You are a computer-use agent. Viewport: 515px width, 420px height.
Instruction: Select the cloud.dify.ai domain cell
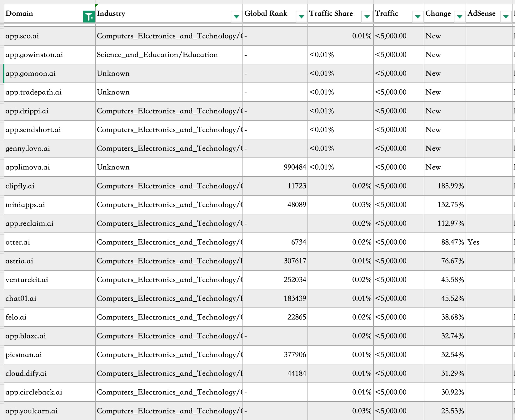click(x=50, y=373)
